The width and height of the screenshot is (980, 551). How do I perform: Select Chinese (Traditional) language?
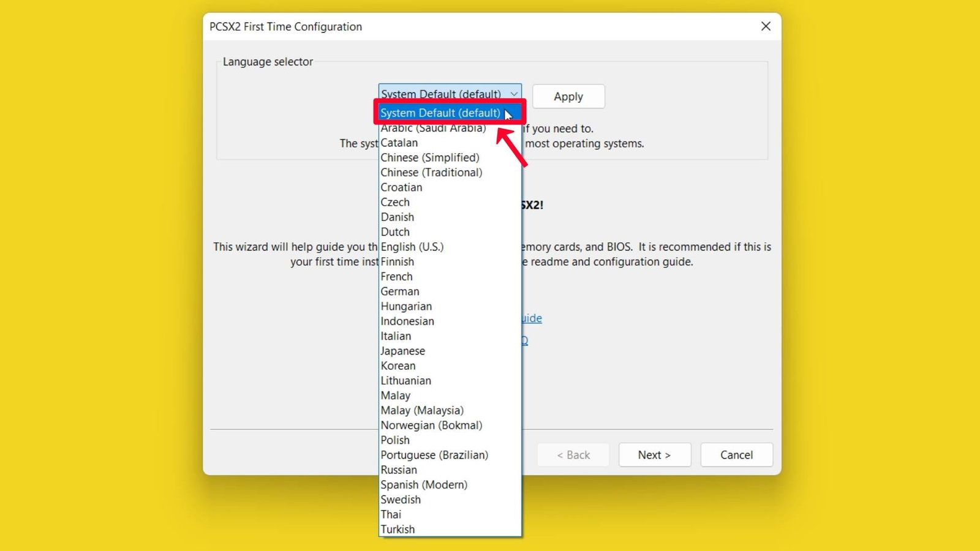tap(450, 173)
